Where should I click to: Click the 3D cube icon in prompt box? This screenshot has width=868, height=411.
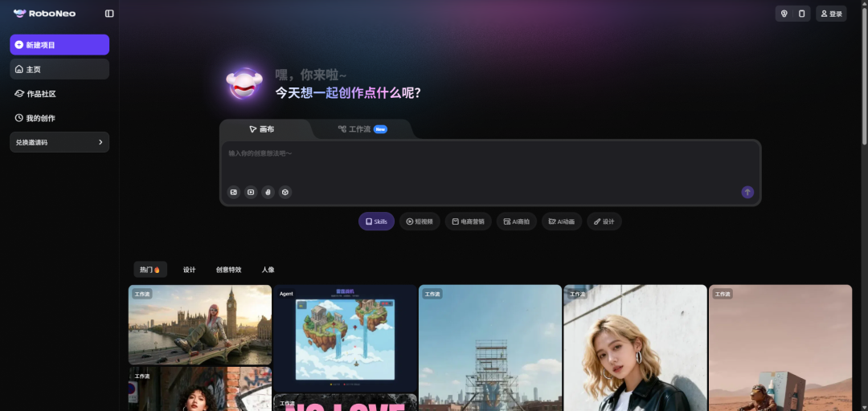(x=285, y=192)
